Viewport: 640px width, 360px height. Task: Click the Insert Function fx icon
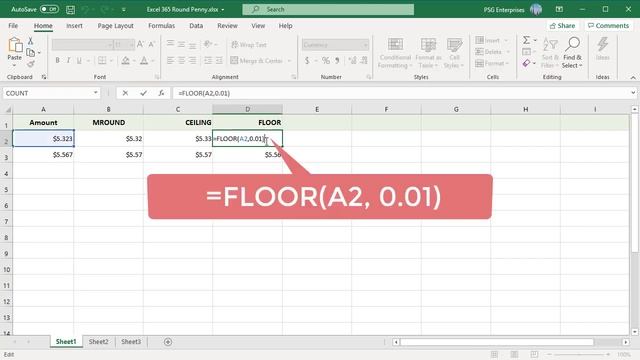pyautogui.click(x=161, y=93)
